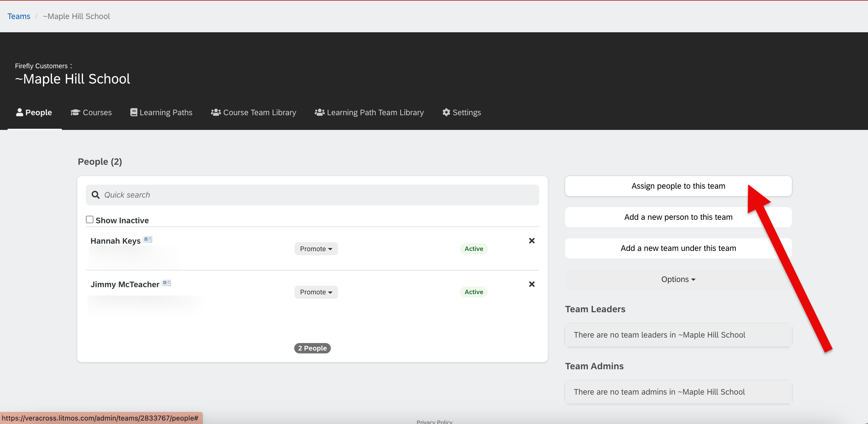Open the Course Team Library tab

[253, 113]
